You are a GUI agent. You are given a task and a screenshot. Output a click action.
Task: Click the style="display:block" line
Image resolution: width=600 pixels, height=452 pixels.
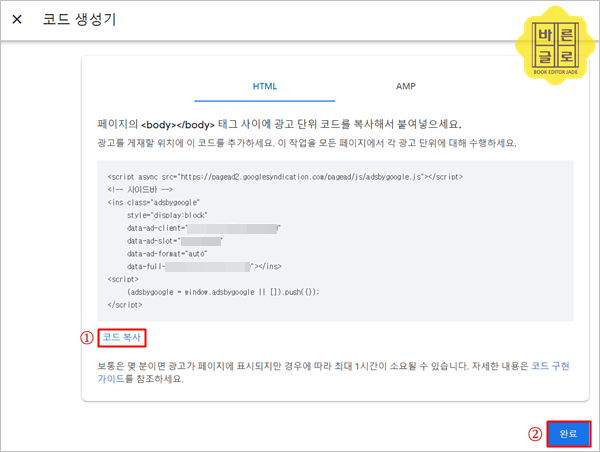click(x=167, y=215)
